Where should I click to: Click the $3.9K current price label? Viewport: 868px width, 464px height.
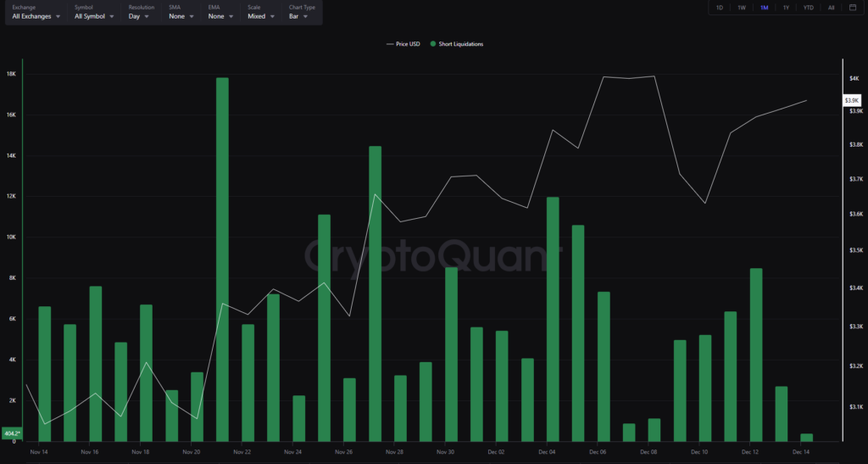(851, 101)
